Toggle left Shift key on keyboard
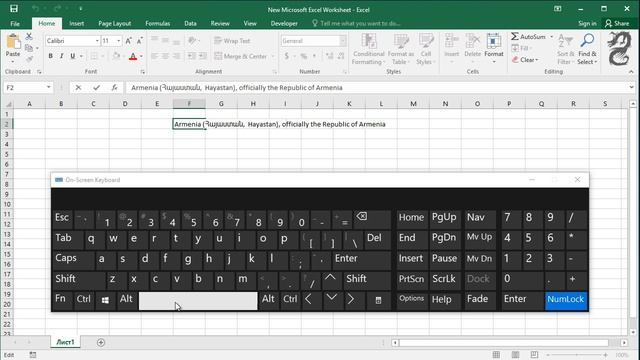Image resolution: width=640 pixels, height=360 pixels. (79, 280)
